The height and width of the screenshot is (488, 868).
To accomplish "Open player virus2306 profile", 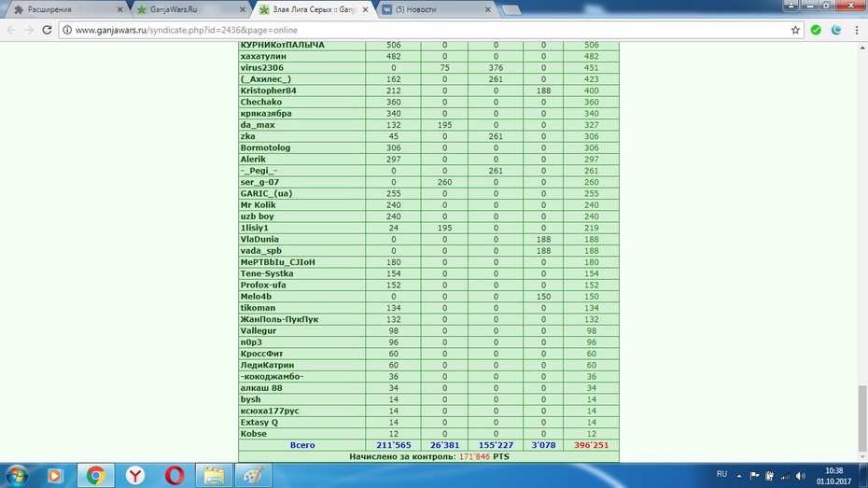I will [x=262, y=67].
